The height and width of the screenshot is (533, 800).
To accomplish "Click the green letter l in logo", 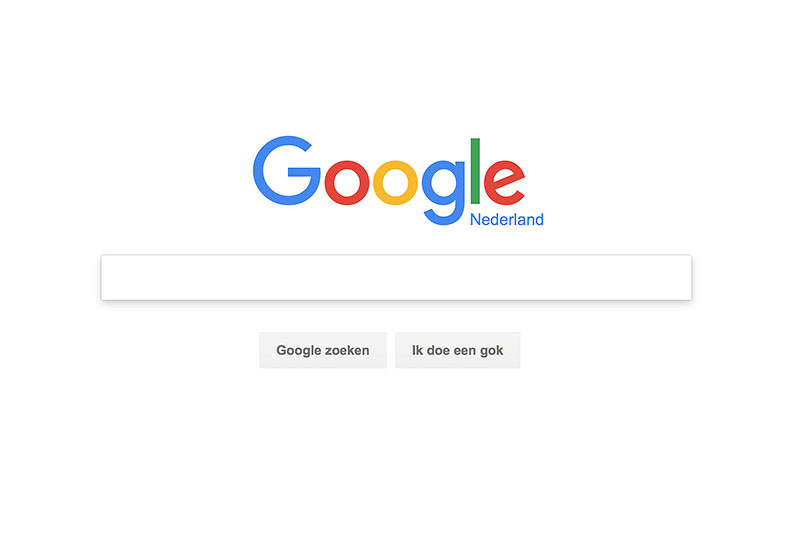I will click(475, 171).
